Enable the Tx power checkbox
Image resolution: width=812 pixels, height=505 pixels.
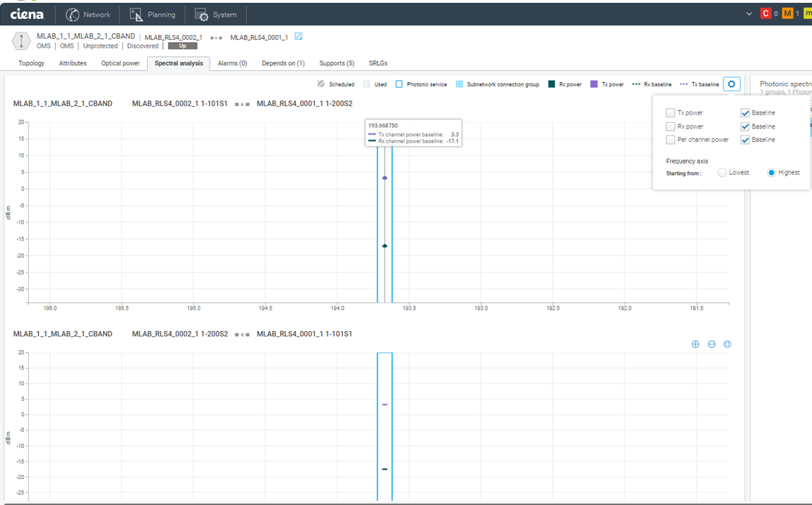click(671, 113)
